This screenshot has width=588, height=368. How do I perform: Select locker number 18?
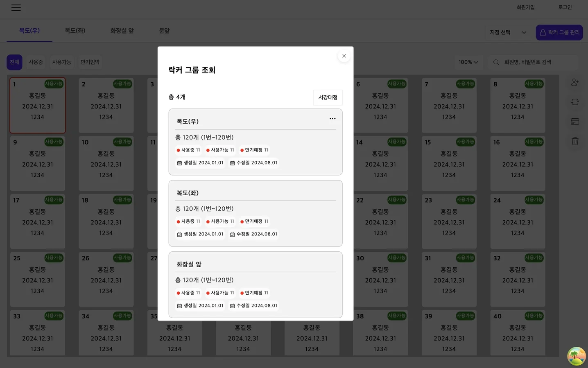click(106, 222)
